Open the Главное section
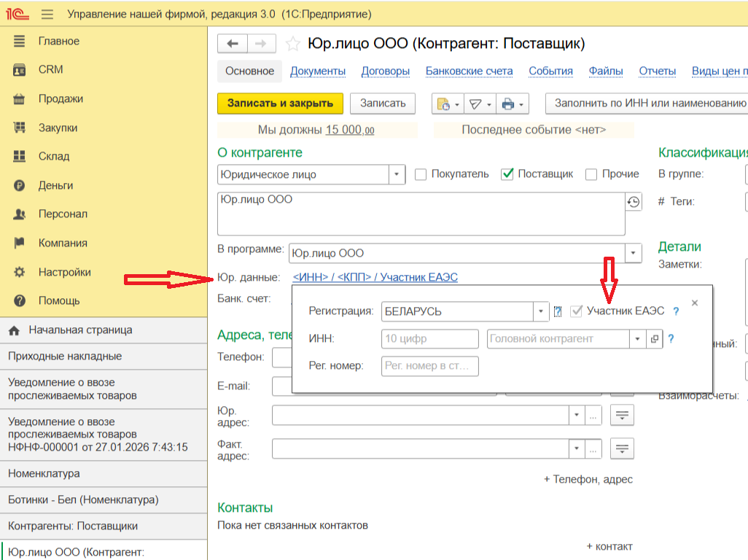 [59, 41]
